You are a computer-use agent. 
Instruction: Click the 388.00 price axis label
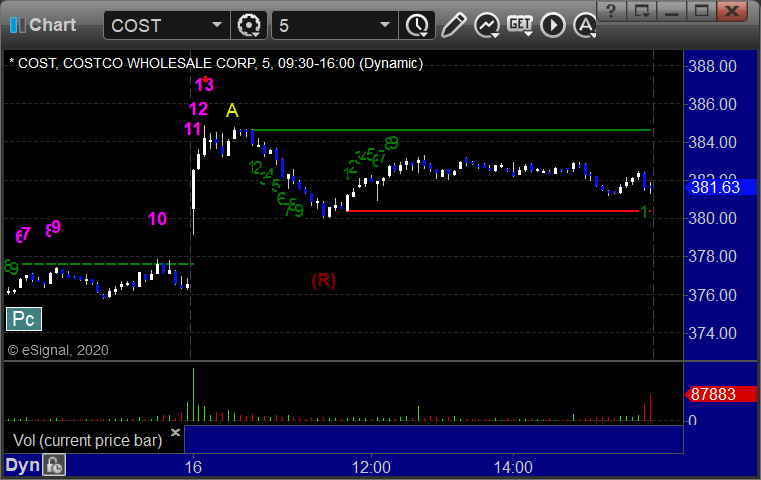tap(712, 66)
